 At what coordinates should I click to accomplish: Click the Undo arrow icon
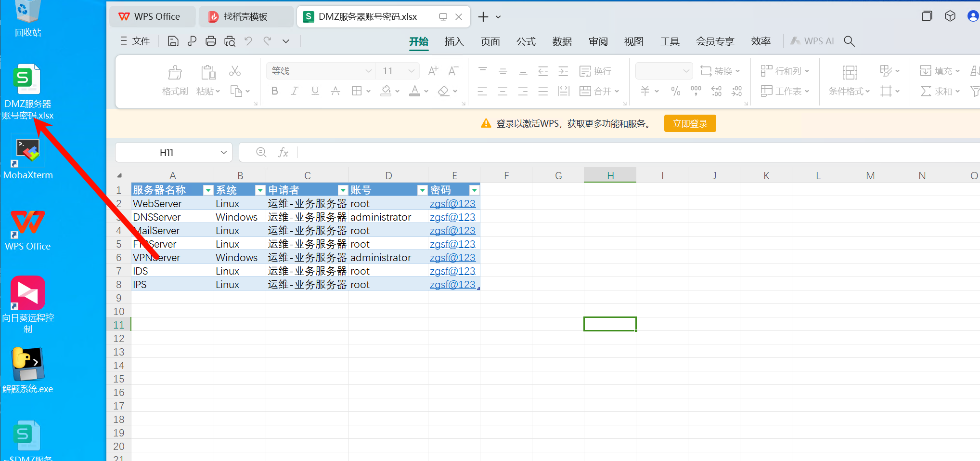coord(248,41)
